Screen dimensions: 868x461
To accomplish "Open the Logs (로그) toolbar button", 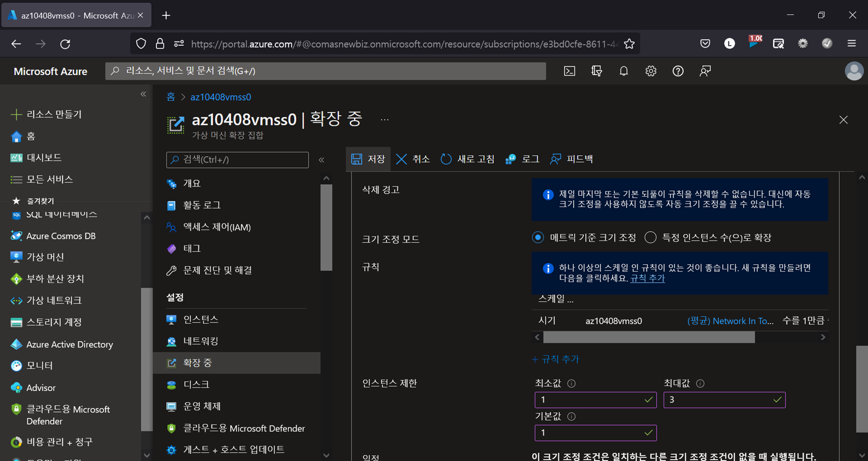I will coord(523,159).
